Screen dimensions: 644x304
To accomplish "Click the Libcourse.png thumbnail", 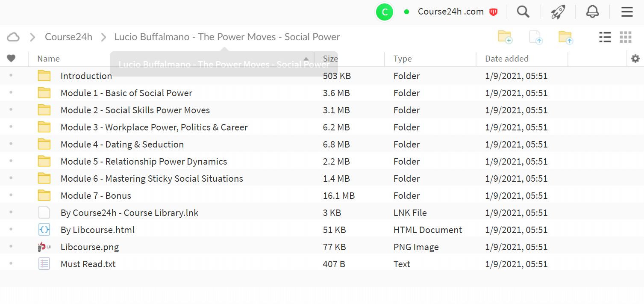I will [44, 247].
